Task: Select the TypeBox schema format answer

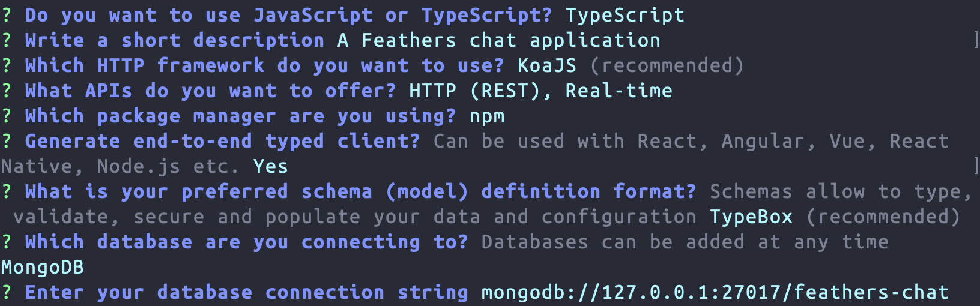Action: (x=751, y=217)
